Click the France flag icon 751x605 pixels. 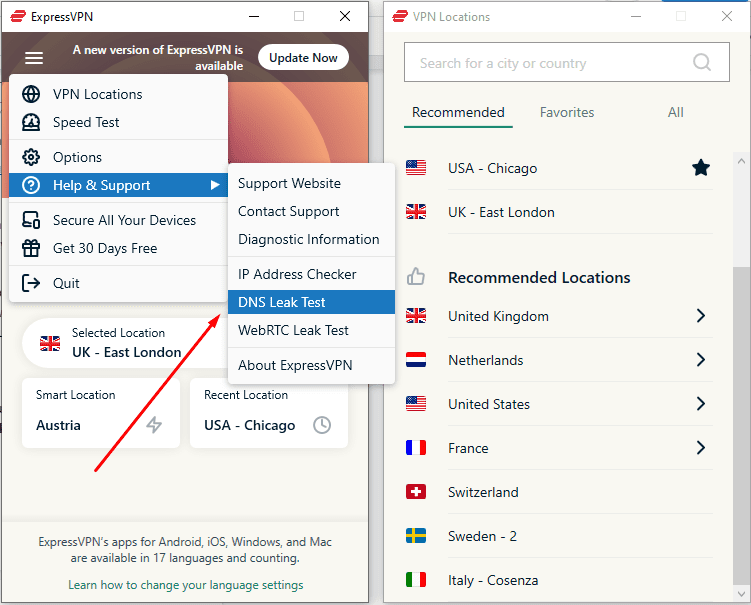[416, 447]
